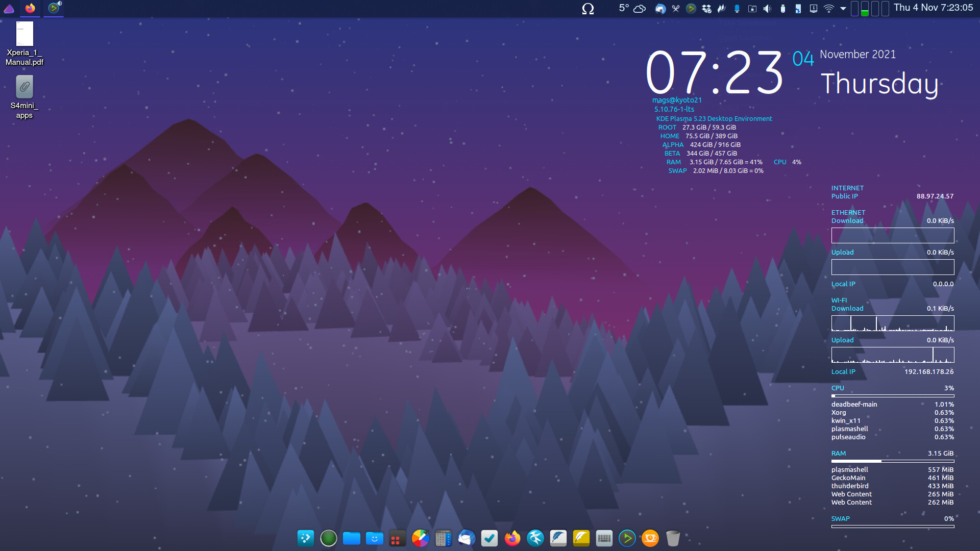
Task: Toggle system volume from the speaker icon
Action: 767,9
